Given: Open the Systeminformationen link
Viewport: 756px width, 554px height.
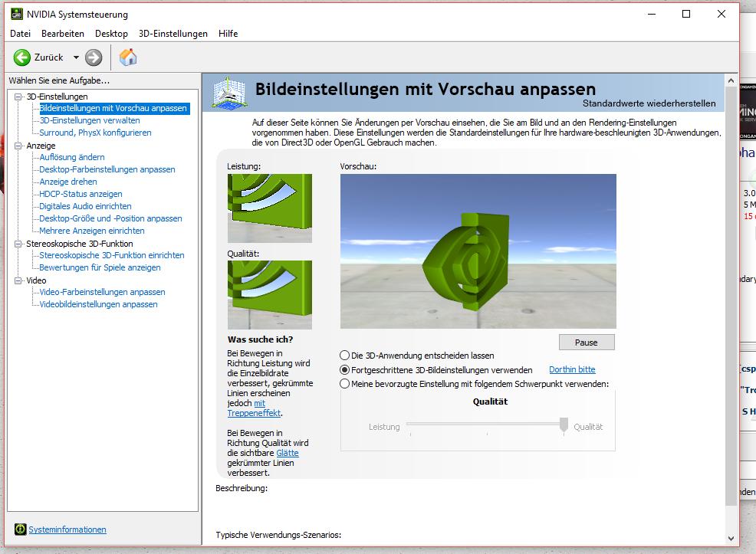Looking at the screenshot, I should (67, 529).
